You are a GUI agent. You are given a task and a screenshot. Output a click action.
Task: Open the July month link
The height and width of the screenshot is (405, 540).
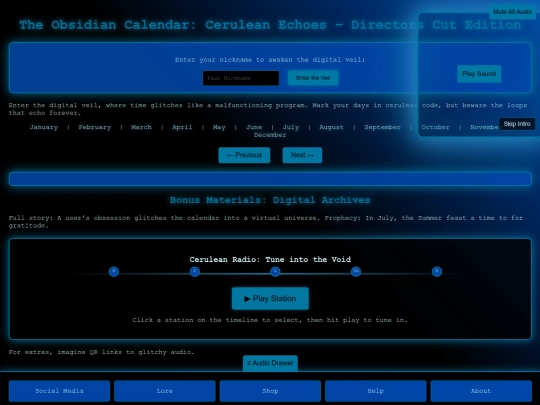[x=291, y=127]
